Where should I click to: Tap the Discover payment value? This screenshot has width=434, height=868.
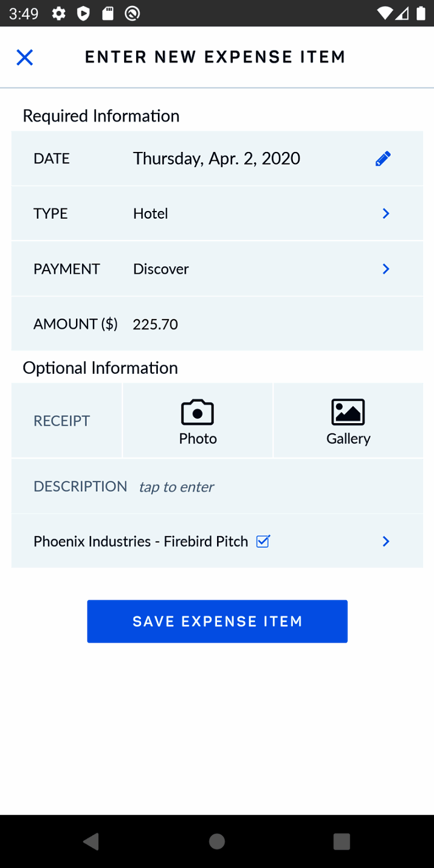coord(161,269)
